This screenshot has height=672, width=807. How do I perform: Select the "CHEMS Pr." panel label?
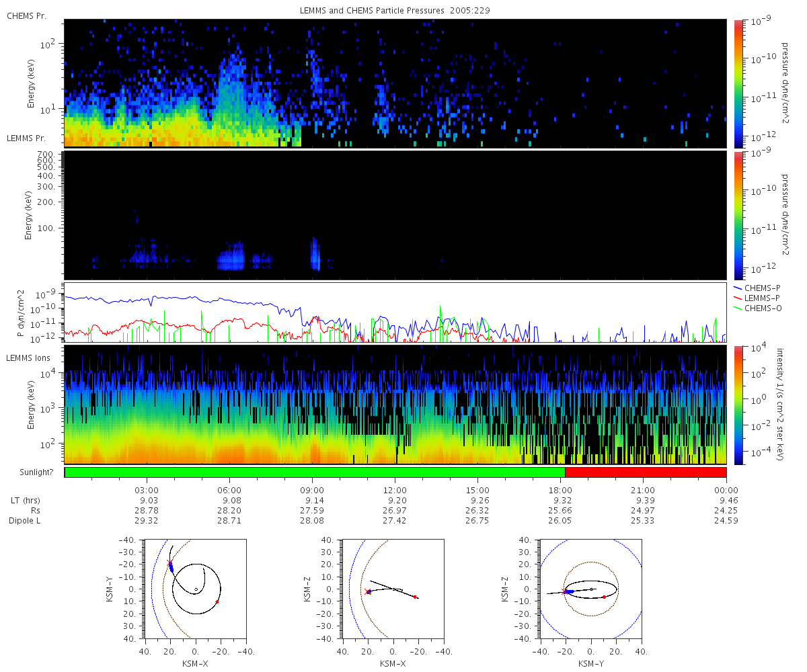(x=26, y=15)
